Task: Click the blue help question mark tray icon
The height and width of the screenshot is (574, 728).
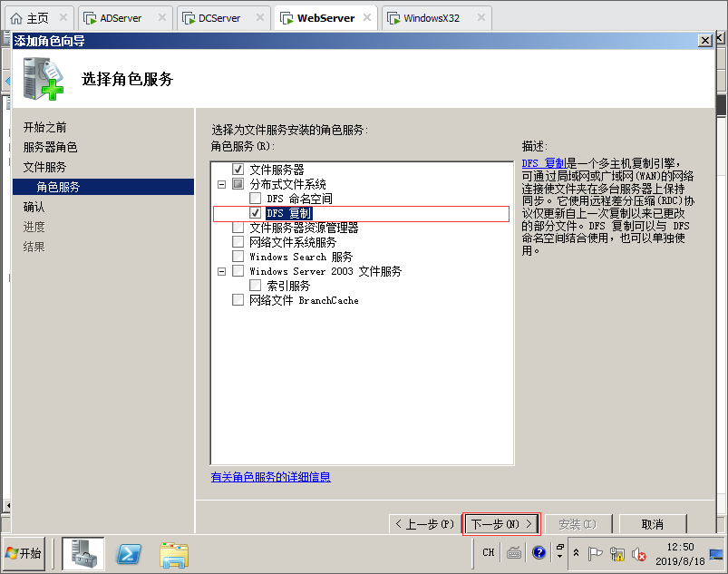Action: pyautogui.click(x=539, y=552)
